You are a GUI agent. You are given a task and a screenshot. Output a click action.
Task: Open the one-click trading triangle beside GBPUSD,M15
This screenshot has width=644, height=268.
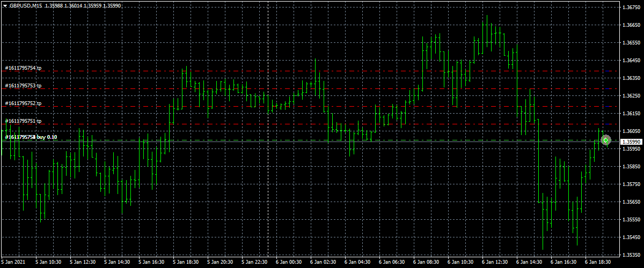[x=5, y=5]
